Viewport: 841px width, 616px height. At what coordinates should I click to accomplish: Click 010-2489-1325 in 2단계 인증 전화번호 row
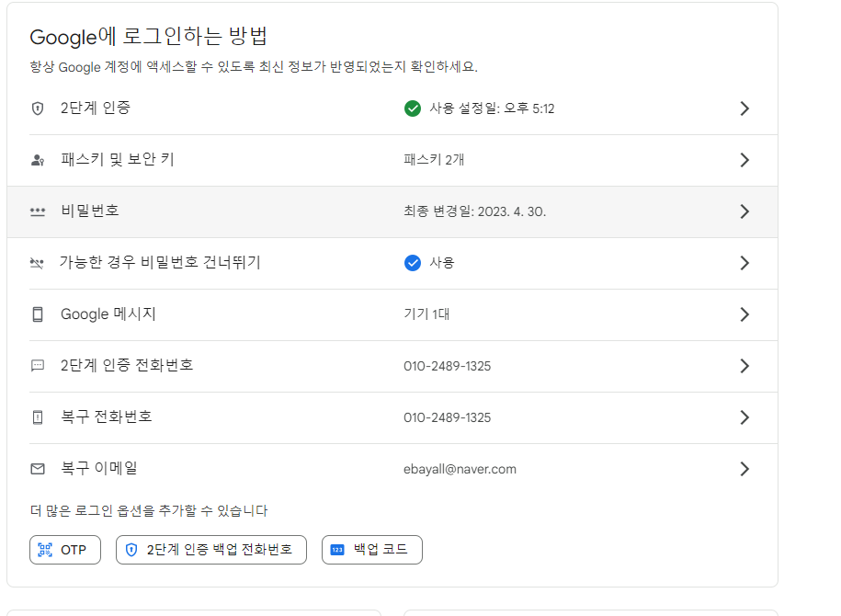(x=448, y=366)
